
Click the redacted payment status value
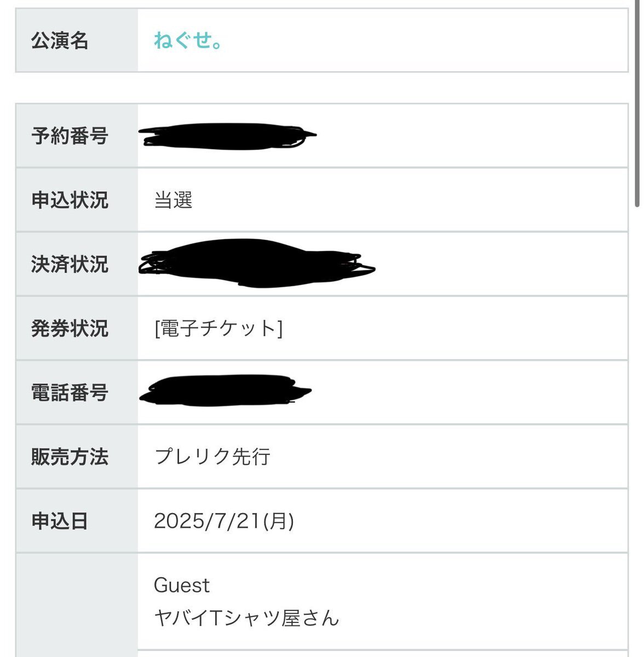(256, 263)
